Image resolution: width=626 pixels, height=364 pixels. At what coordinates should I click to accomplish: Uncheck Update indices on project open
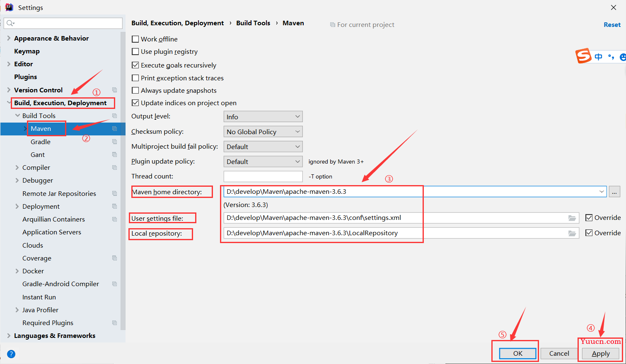coord(135,103)
